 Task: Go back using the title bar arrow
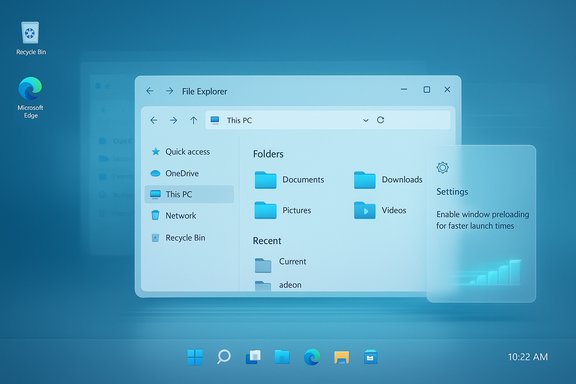coord(150,91)
